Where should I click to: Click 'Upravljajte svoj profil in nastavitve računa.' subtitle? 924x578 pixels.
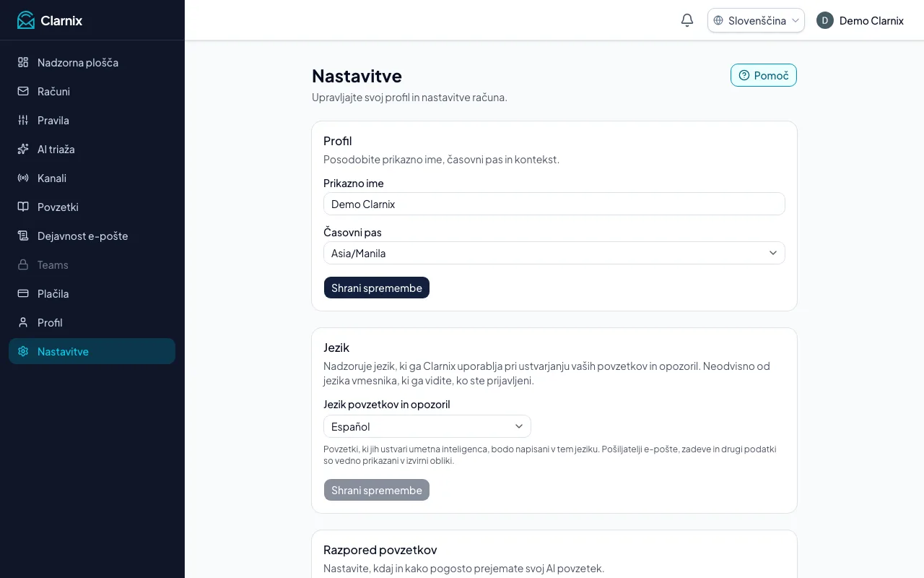click(409, 98)
